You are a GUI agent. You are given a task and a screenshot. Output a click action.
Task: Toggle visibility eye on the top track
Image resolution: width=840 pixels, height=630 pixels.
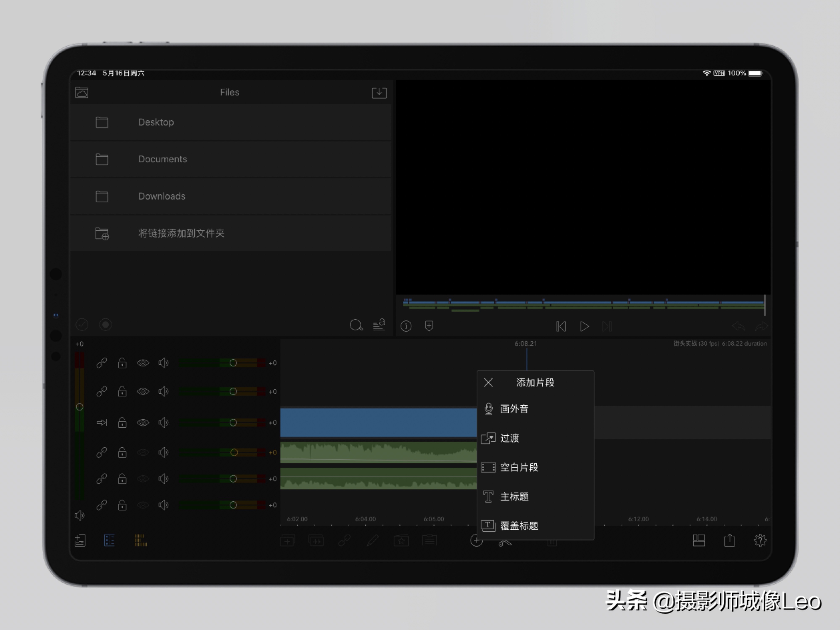143,363
